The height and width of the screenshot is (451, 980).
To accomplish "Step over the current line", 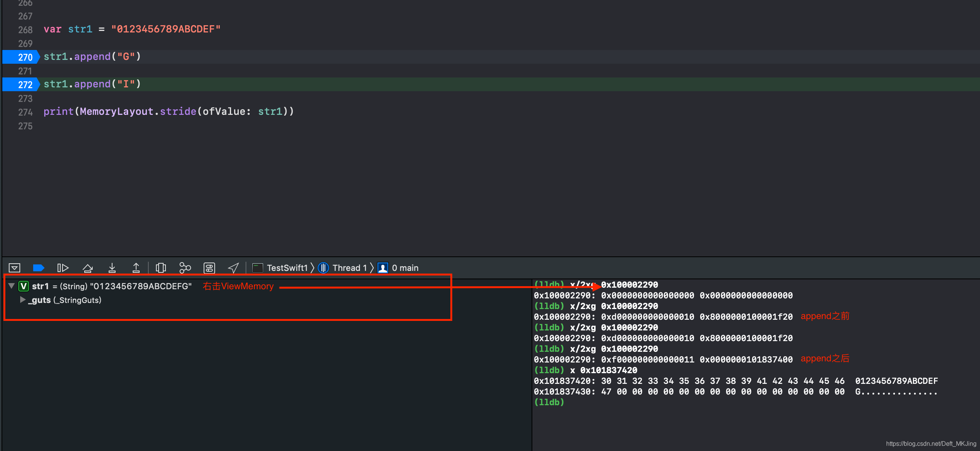I will [x=88, y=268].
